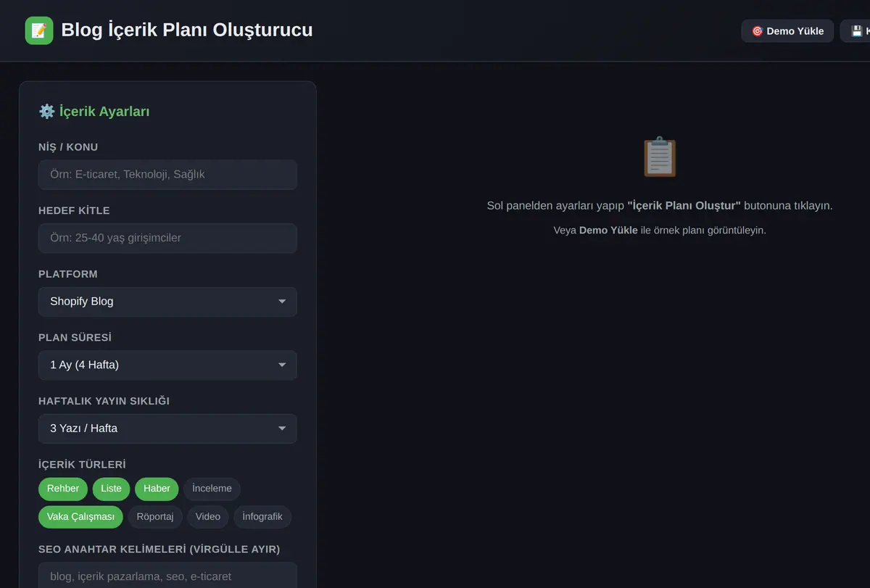Focus the Niş / Konu input field

[167, 175]
